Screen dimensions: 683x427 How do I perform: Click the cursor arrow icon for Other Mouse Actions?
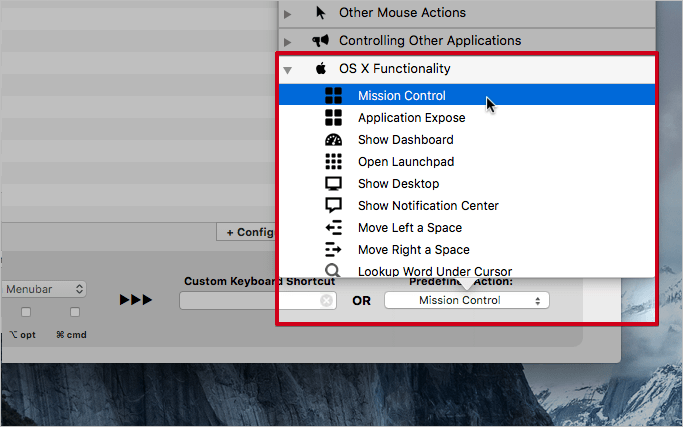(x=320, y=13)
